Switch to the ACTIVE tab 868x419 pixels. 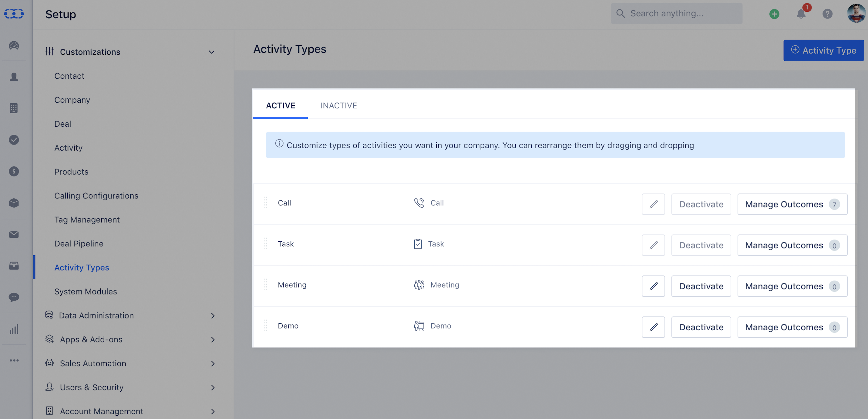(x=280, y=106)
